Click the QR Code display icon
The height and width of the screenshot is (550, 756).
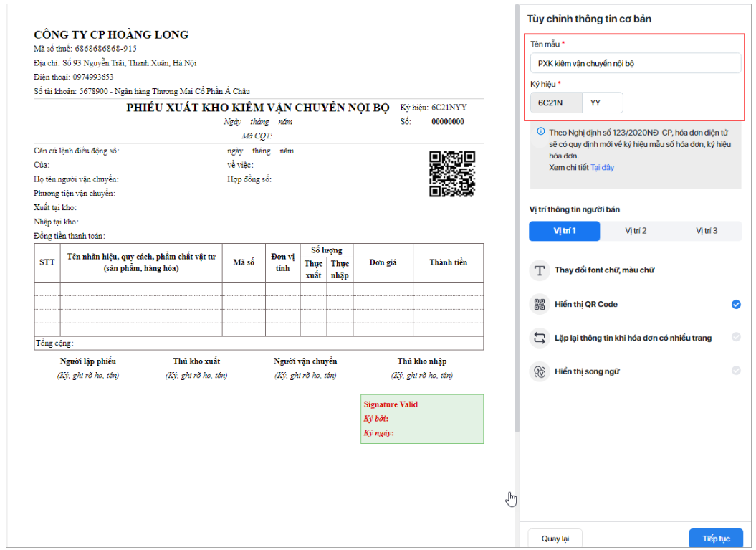click(x=538, y=304)
